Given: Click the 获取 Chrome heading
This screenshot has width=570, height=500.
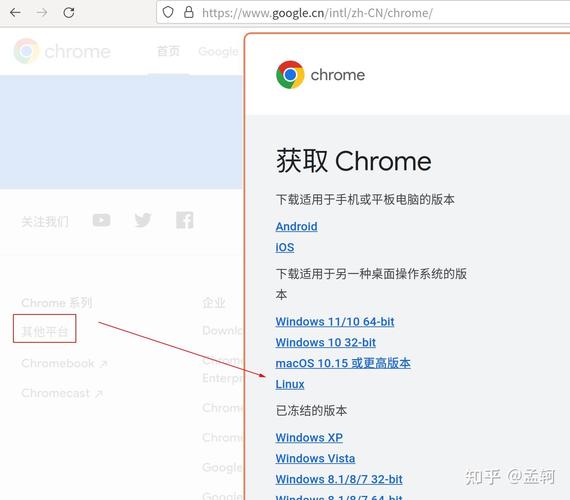Looking at the screenshot, I should point(354,161).
